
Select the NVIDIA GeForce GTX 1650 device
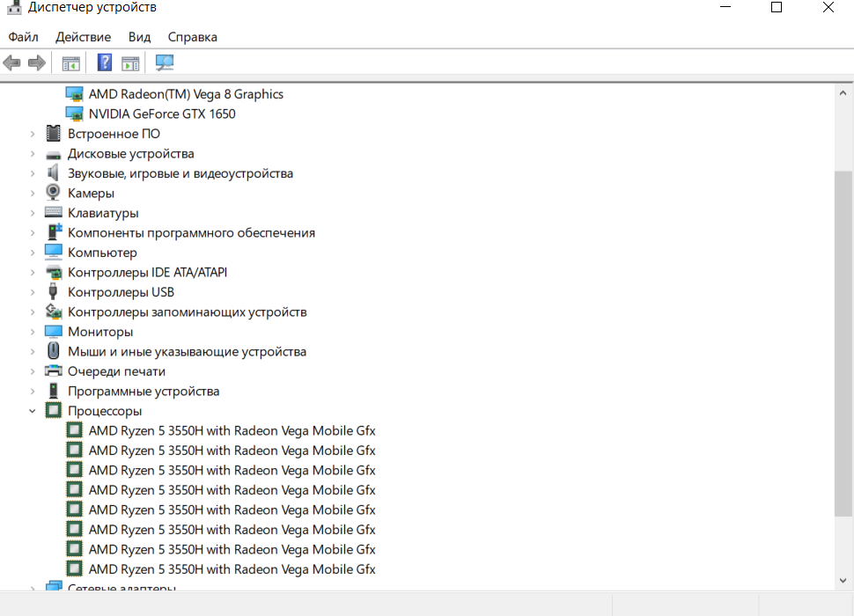tap(162, 114)
